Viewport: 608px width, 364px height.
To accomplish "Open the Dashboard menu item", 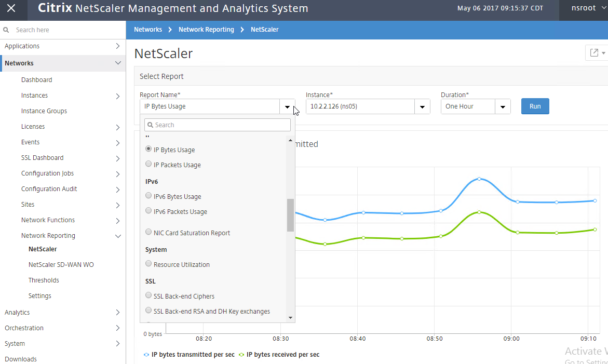I will click(x=36, y=80).
